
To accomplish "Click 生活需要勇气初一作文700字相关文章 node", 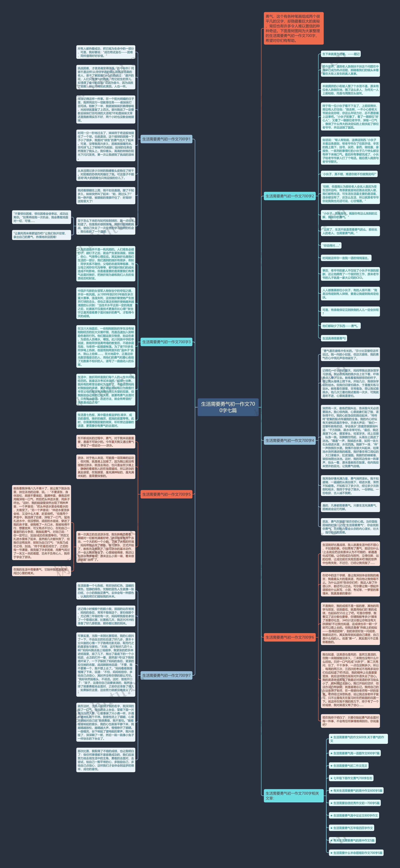I will (x=293, y=795).
